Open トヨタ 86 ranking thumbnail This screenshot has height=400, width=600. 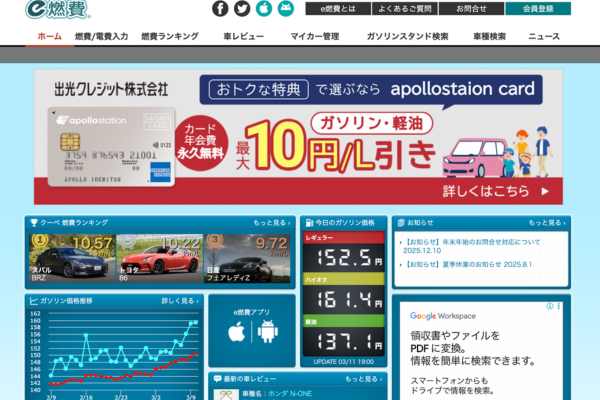click(159, 258)
